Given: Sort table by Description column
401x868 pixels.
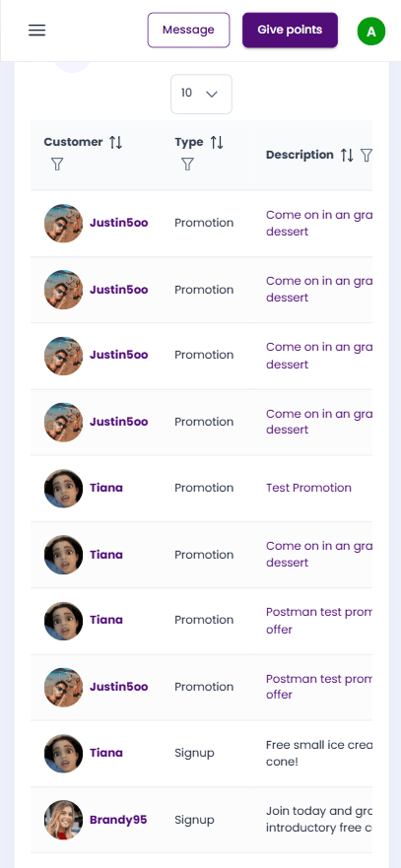Looking at the screenshot, I should (x=347, y=155).
